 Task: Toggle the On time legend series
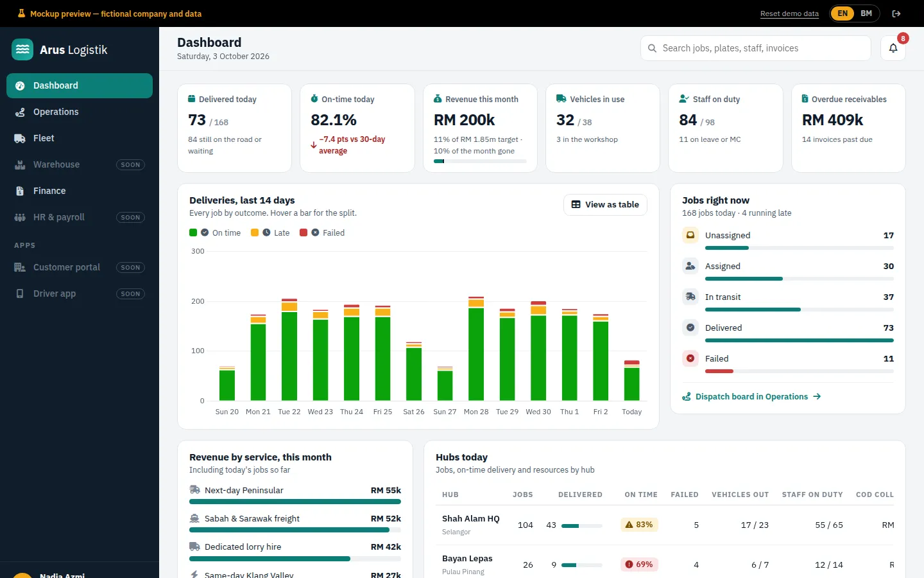pyautogui.click(x=215, y=232)
